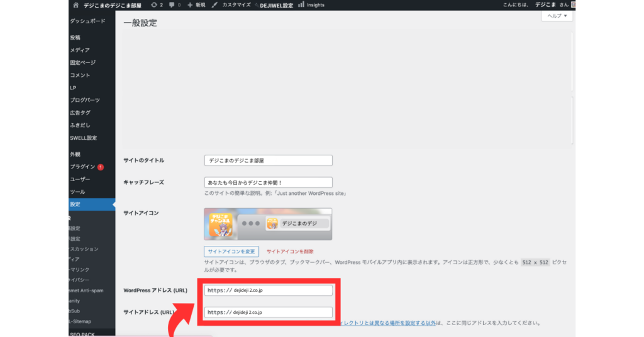
Task: Select メディア in the sidebar menu
Action: point(80,50)
